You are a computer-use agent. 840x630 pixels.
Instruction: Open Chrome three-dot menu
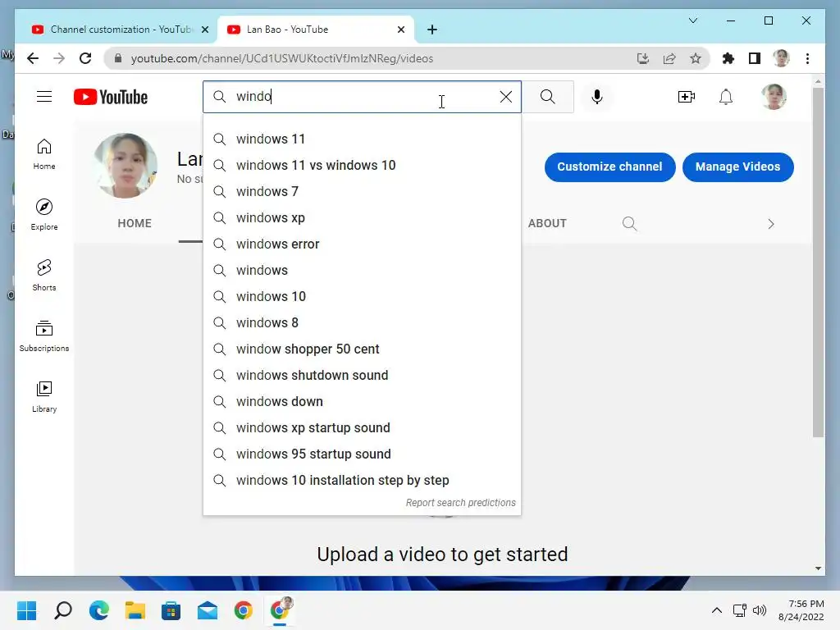(807, 58)
